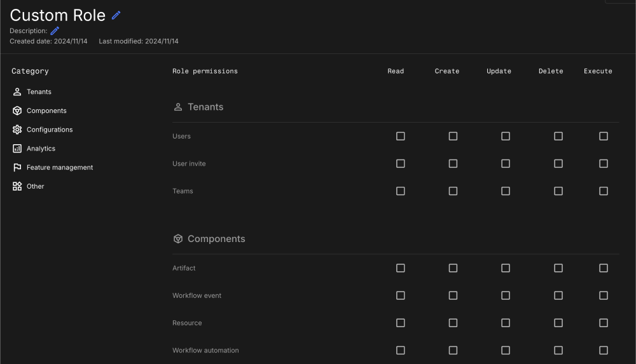This screenshot has height=364, width=636.
Task: Select Components category in sidebar
Action: (x=46, y=111)
